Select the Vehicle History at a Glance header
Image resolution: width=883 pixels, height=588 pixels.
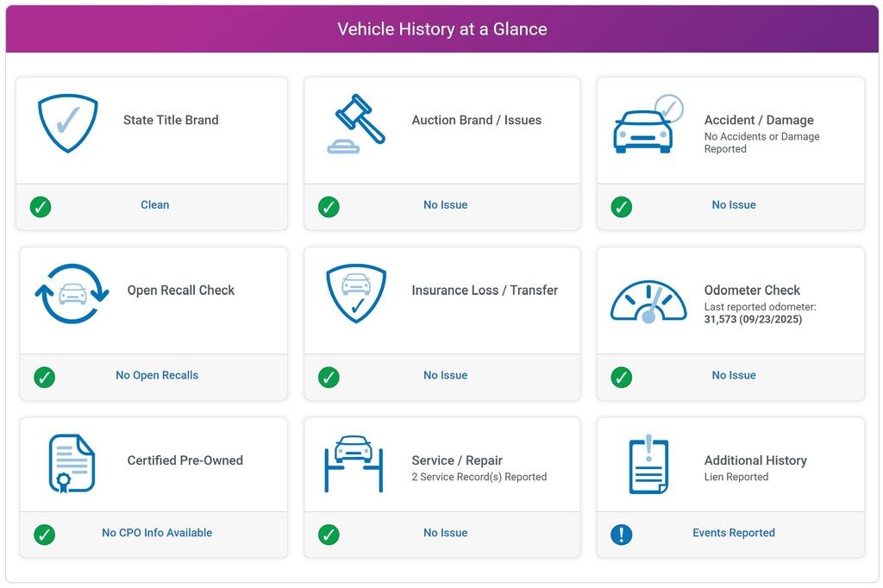click(x=441, y=29)
